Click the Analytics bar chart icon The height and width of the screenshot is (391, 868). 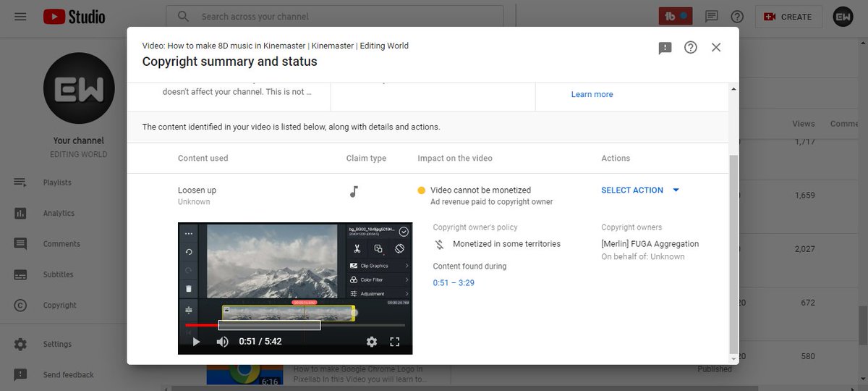point(20,213)
